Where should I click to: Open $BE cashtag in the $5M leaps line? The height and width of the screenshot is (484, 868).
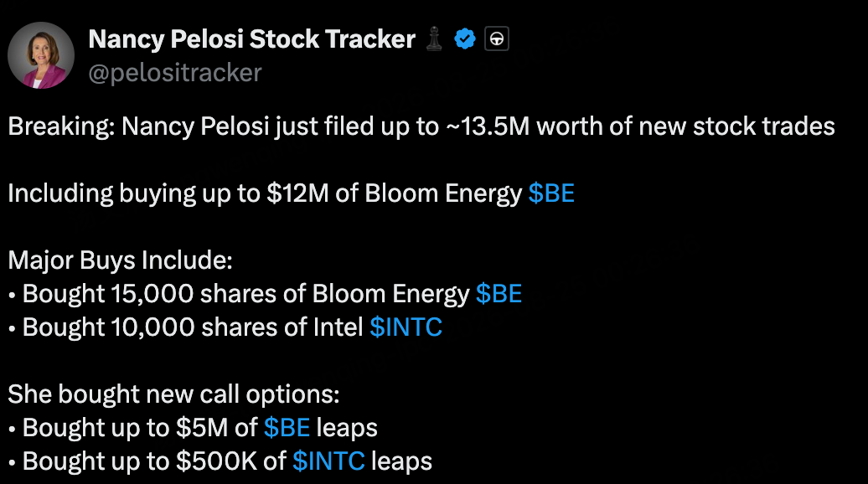(x=287, y=428)
